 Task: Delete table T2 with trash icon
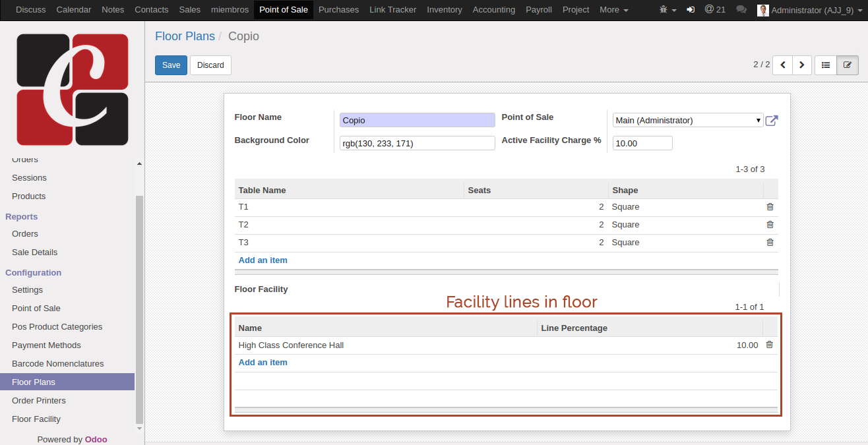coord(770,225)
